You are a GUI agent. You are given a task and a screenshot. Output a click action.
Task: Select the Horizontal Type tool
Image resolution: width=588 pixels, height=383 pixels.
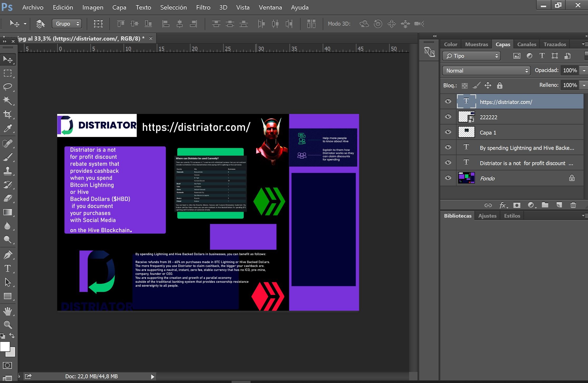click(x=8, y=269)
